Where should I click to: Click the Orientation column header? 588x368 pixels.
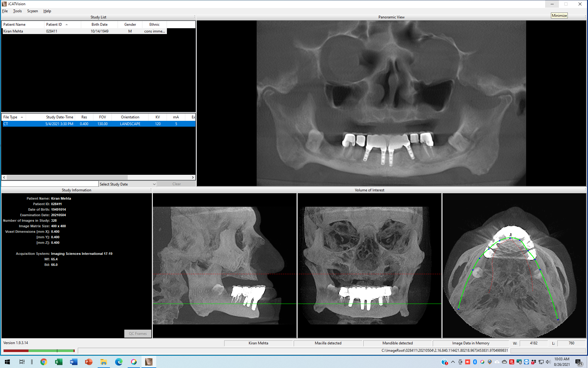click(x=130, y=117)
